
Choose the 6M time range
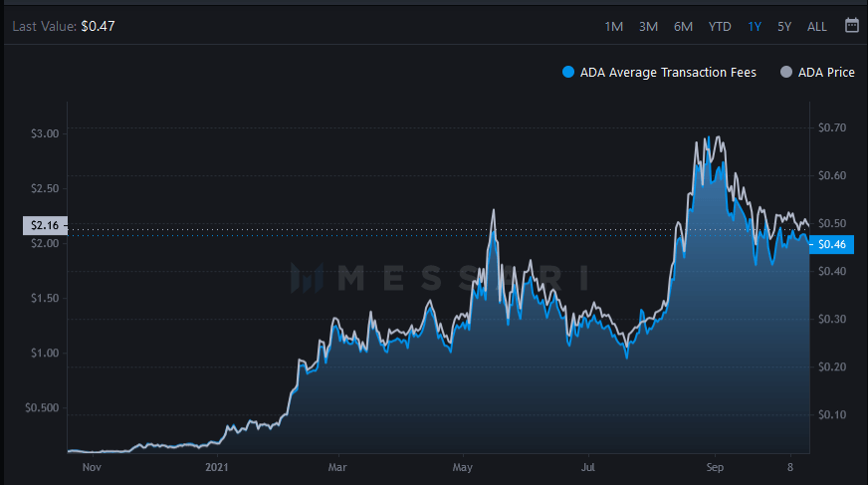[683, 26]
